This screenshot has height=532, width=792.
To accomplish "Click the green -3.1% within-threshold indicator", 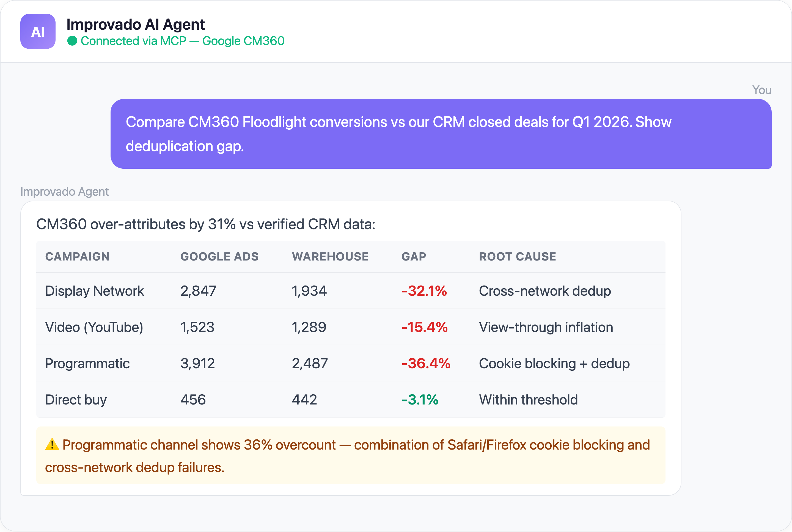I will pos(420,400).
